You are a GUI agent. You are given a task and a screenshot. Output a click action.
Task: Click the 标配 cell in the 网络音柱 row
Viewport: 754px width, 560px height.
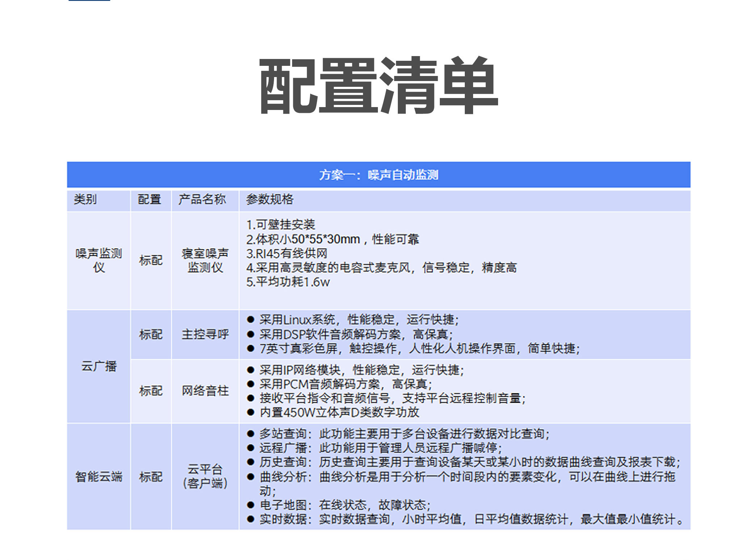click(151, 391)
